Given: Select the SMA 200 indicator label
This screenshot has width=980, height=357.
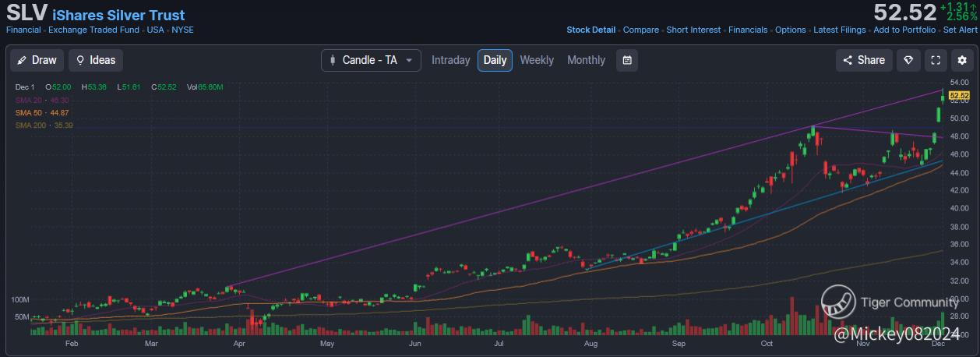Looking at the screenshot, I should (x=44, y=125).
